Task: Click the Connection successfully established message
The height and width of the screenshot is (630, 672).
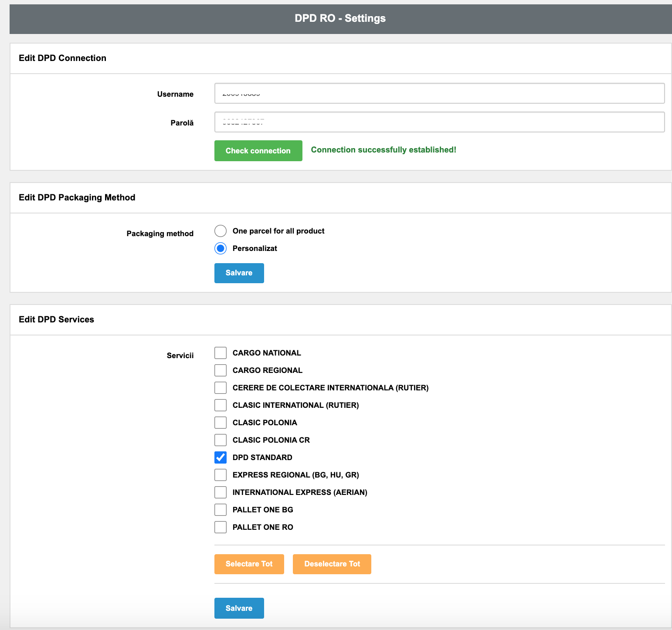Action: (x=384, y=150)
